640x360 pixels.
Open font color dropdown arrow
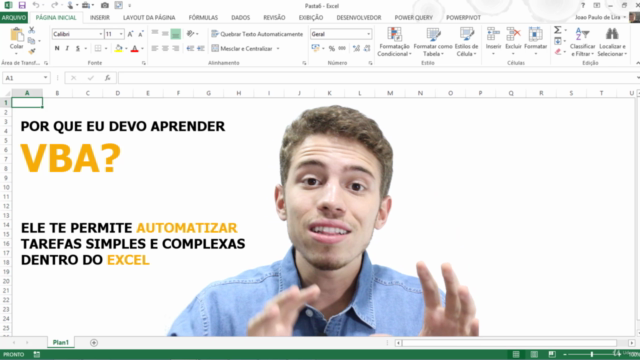click(x=142, y=49)
